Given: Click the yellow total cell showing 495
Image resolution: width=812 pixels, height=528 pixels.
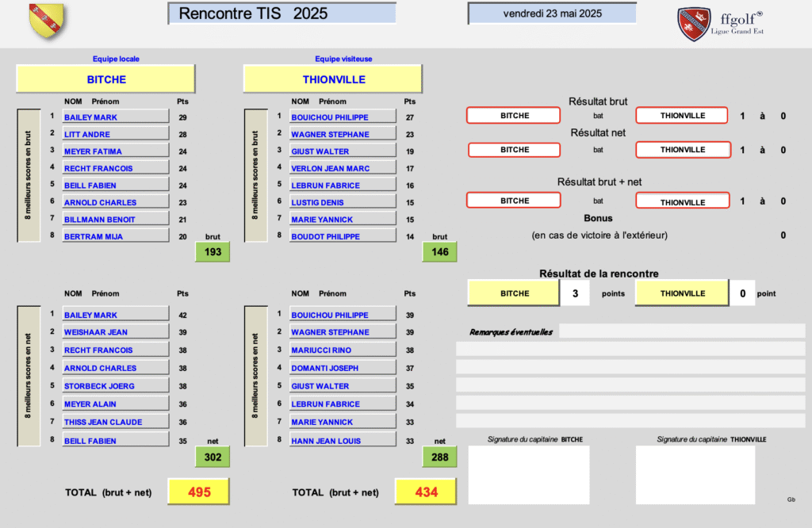Looking at the screenshot, I should (x=199, y=492).
